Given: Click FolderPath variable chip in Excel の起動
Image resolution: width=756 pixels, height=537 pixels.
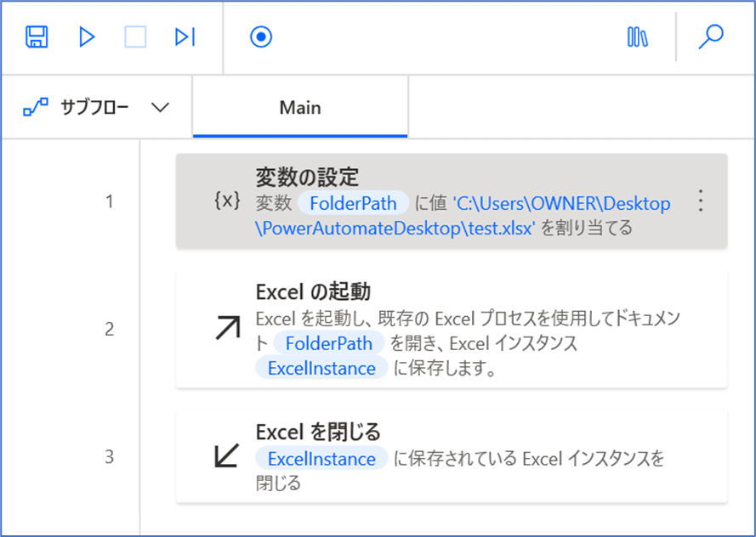Looking at the screenshot, I should [329, 343].
